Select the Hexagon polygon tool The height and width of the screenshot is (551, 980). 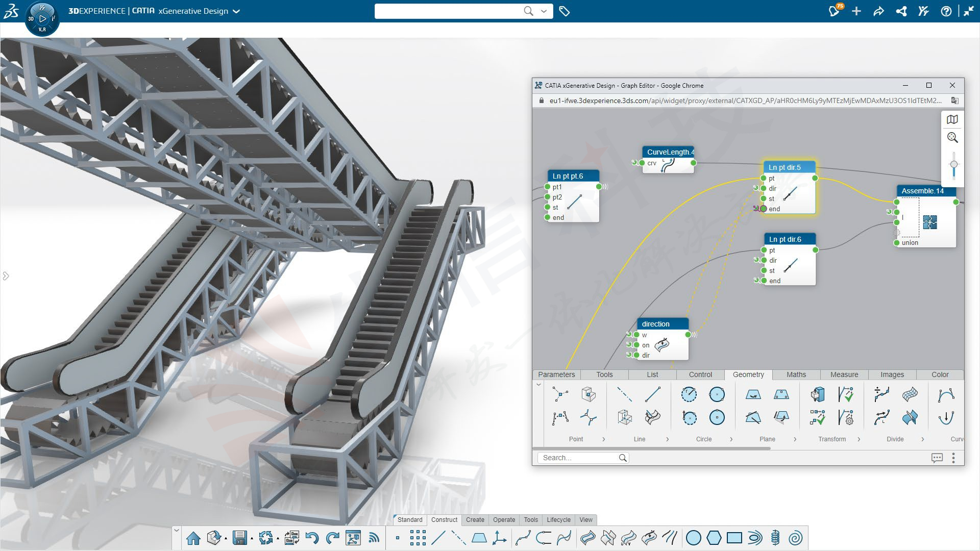coord(714,538)
